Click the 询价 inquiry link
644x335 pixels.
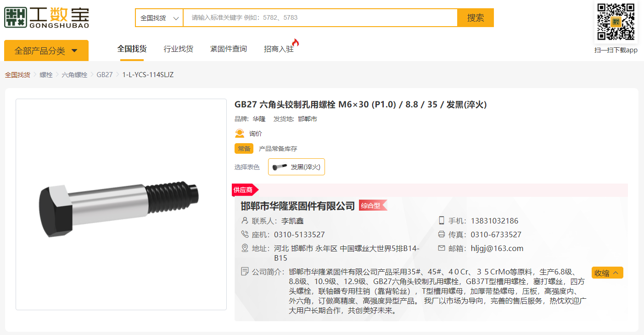pos(256,134)
